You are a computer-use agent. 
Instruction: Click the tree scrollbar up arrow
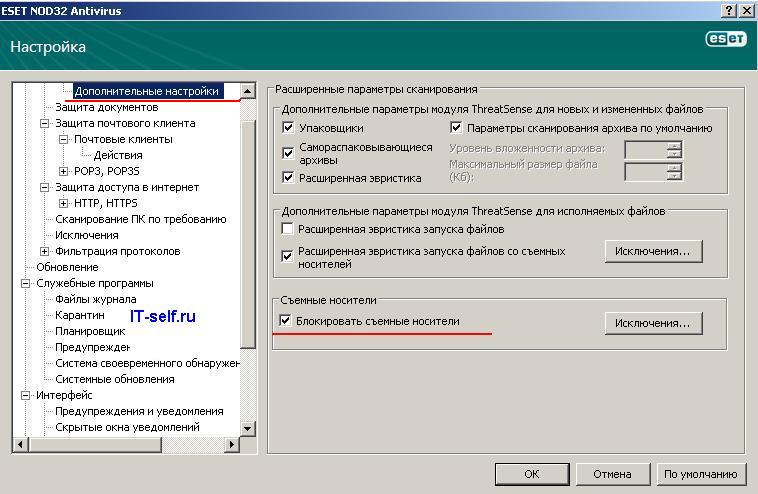(x=248, y=91)
